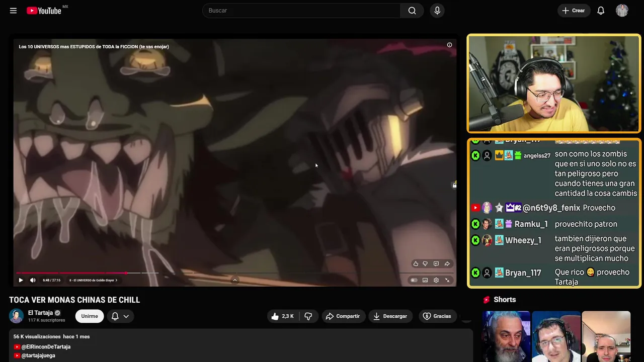
Task: Click the info icon in player corner
Action: (449, 45)
